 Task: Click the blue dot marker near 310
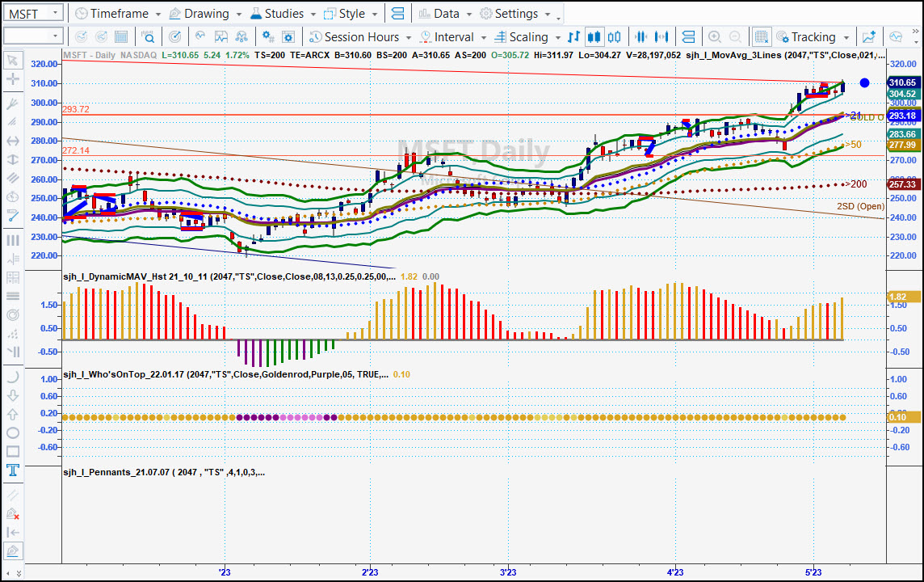pyautogui.click(x=864, y=83)
